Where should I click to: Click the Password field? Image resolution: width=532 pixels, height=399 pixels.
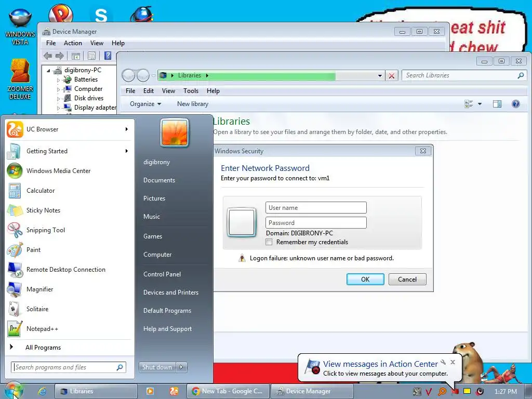tap(316, 223)
